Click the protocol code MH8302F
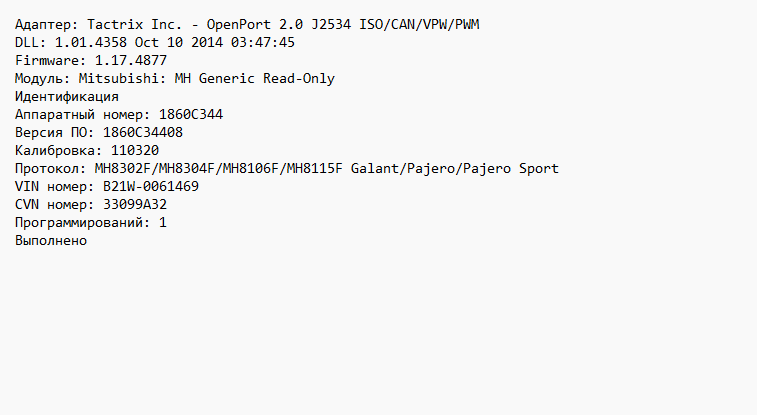The width and height of the screenshot is (757, 415). point(123,168)
